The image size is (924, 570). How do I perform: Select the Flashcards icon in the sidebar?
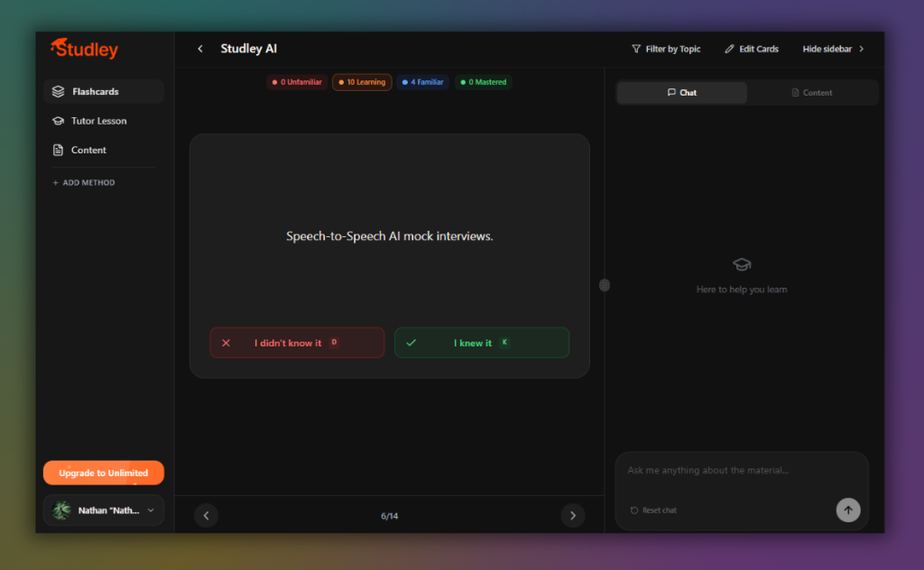click(x=58, y=91)
